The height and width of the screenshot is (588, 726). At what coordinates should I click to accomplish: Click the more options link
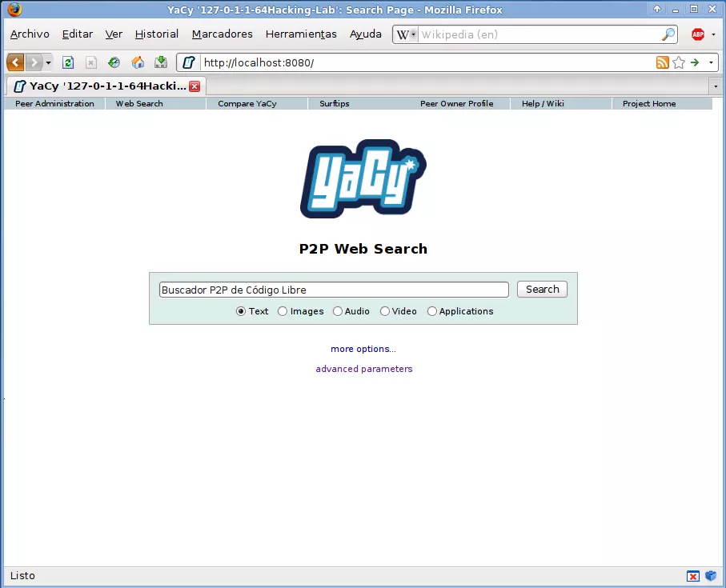pyautogui.click(x=363, y=349)
